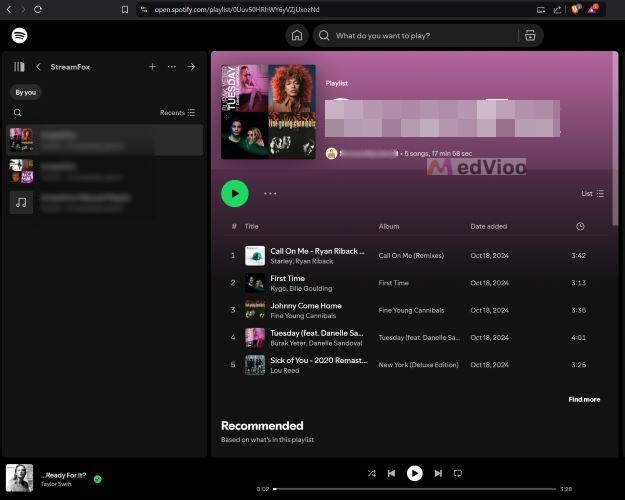Click the playlist owner avatar
Screen dimensions: 625x500
click(x=331, y=154)
